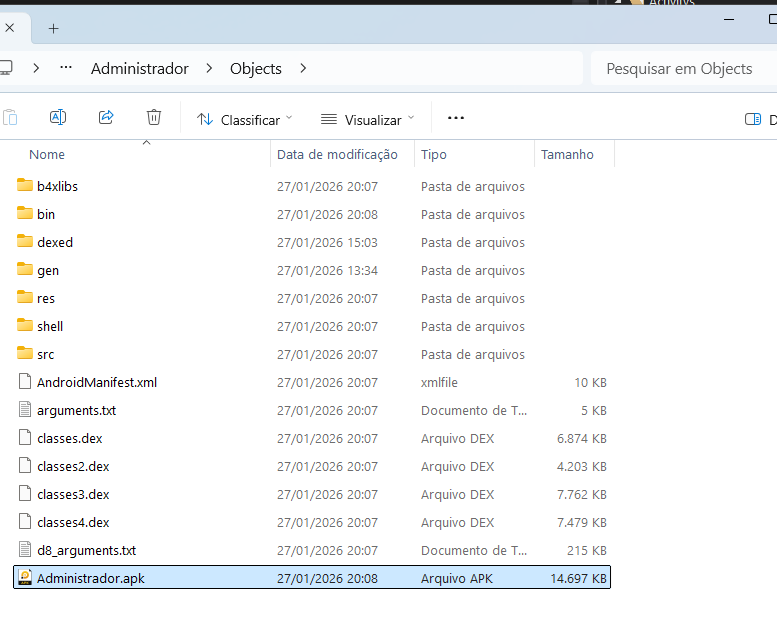Open new tab with plus button
Viewport: 778px width, 624px height.
coord(54,29)
